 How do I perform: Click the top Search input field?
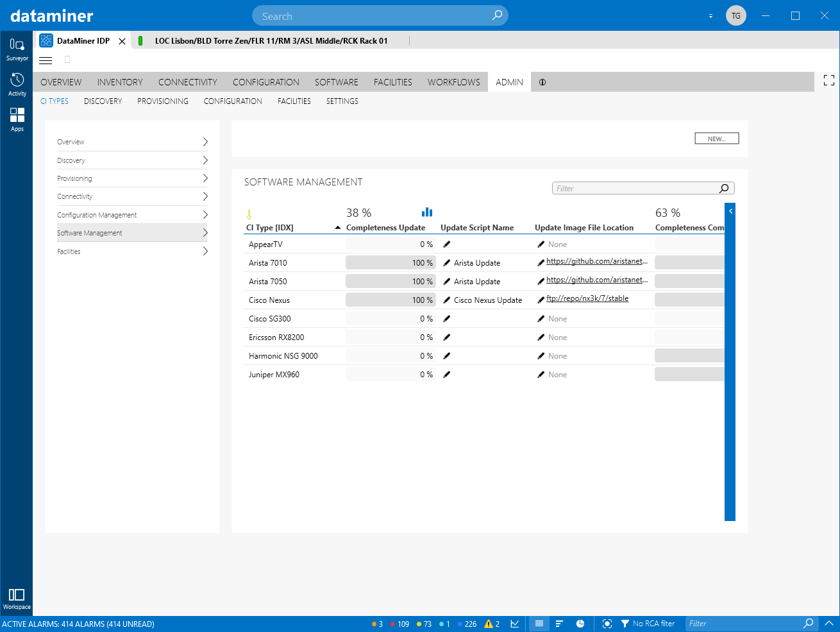(x=380, y=16)
